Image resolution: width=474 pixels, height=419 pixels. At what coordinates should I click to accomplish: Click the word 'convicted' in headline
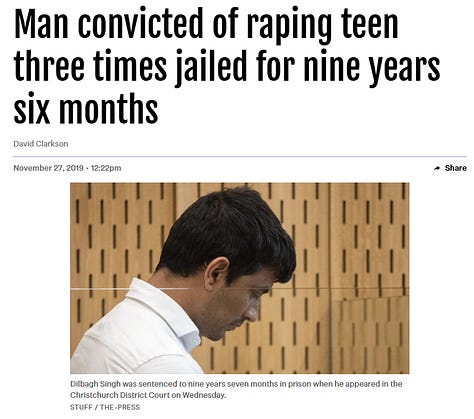click(140, 25)
